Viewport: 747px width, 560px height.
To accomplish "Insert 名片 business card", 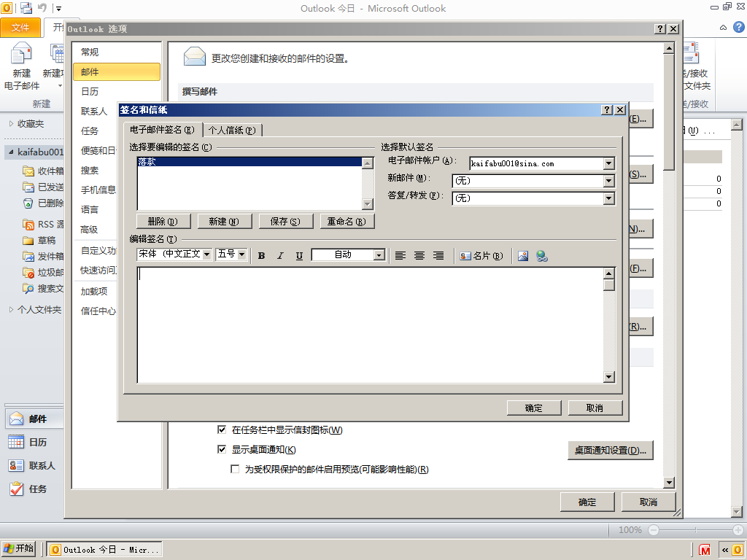I will click(481, 256).
